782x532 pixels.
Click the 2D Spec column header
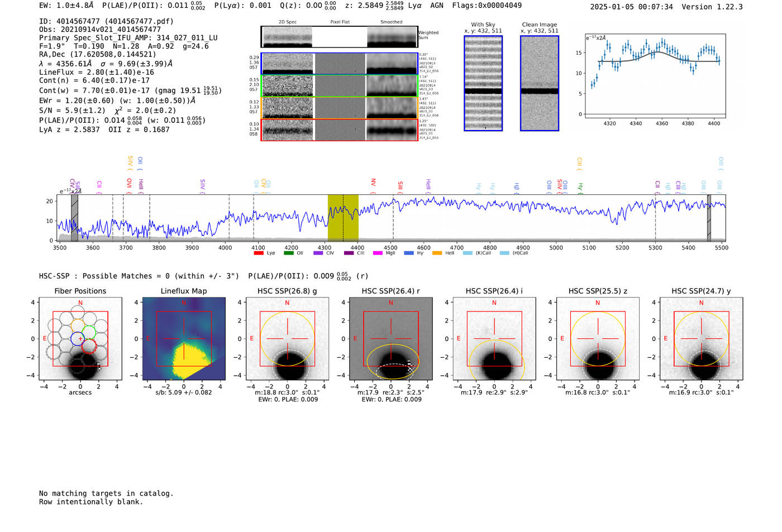pyautogui.click(x=288, y=22)
